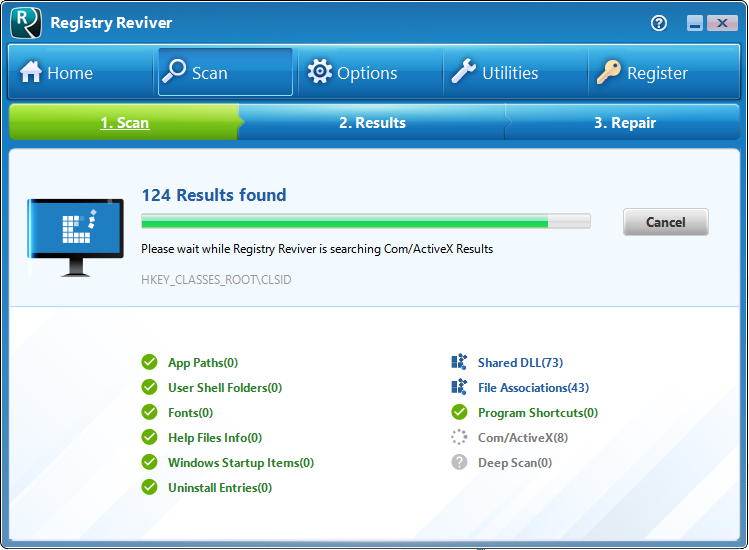Click the Scan magnifying glass icon
749x550 pixels.
(x=174, y=71)
